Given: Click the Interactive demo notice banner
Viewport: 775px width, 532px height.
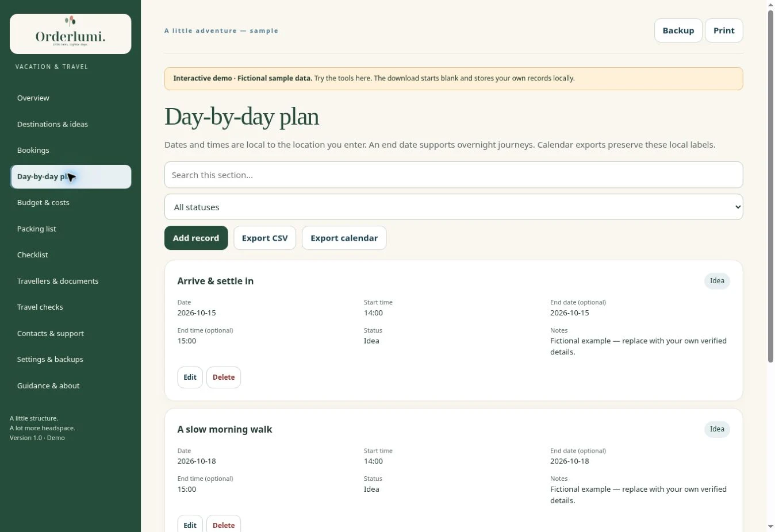Looking at the screenshot, I should click(x=454, y=79).
